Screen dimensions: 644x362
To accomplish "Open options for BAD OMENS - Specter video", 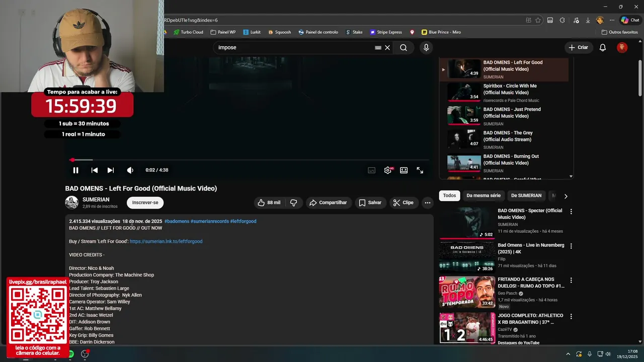I will pos(571,212).
